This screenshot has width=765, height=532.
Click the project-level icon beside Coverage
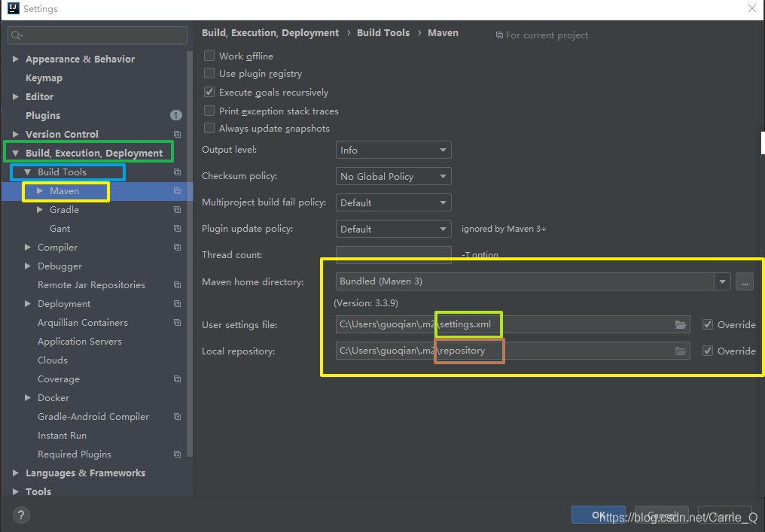point(178,379)
